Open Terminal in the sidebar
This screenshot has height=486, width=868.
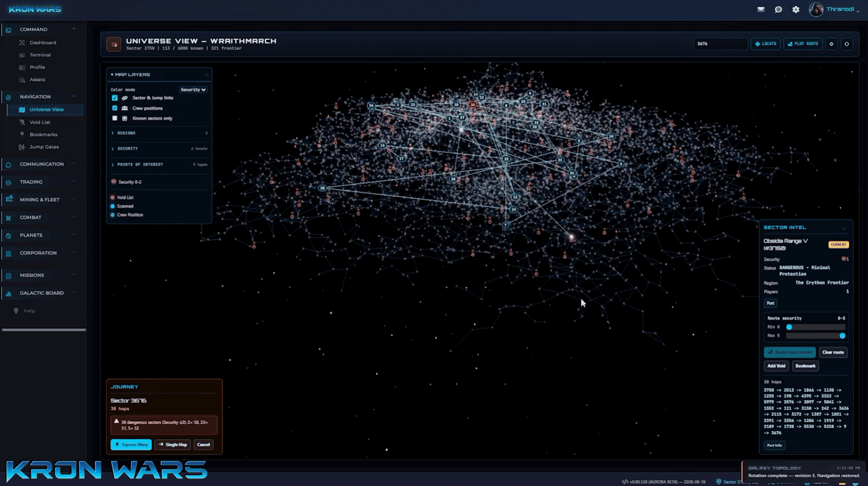40,55
